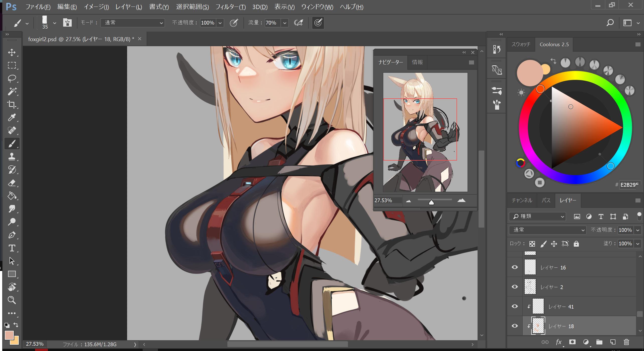Delete layer with trash icon
The width and height of the screenshot is (644, 351).
tap(626, 342)
